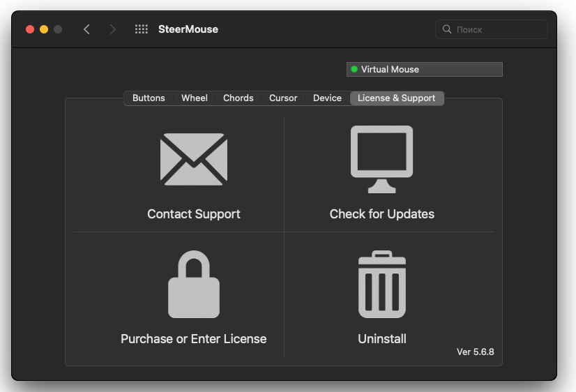Image resolution: width=576 pixels, height=392 pixels.
Task: Choose Purchase or Enter License text
Action: [193, 339]
